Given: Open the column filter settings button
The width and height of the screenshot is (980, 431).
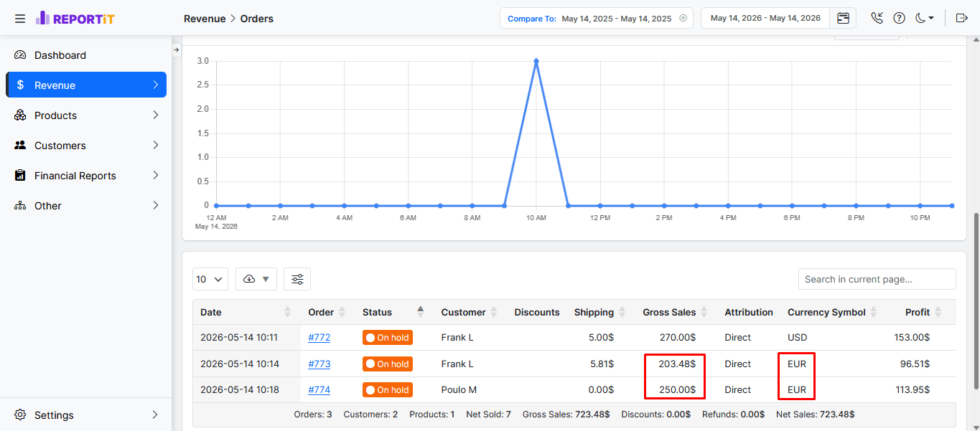Looking at the screenshot, I should 297,279.
